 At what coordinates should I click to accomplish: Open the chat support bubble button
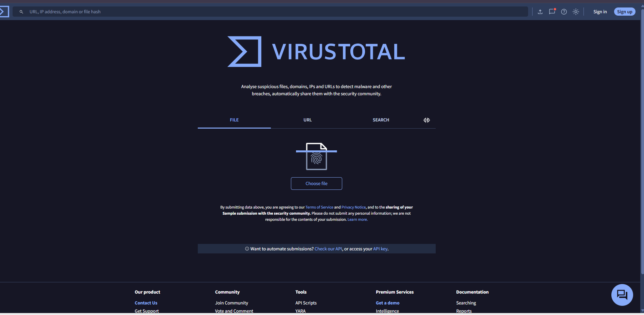(622, 295)
